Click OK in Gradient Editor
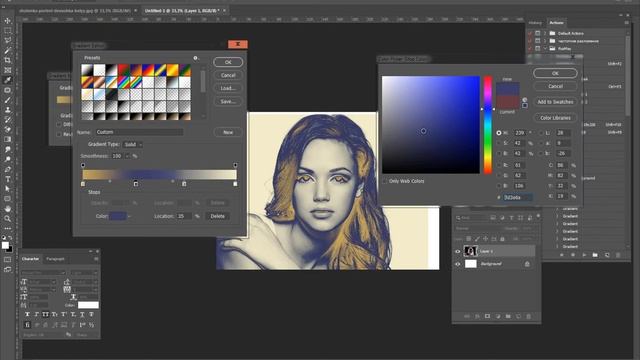640x360 pixels. click(228, 62)
